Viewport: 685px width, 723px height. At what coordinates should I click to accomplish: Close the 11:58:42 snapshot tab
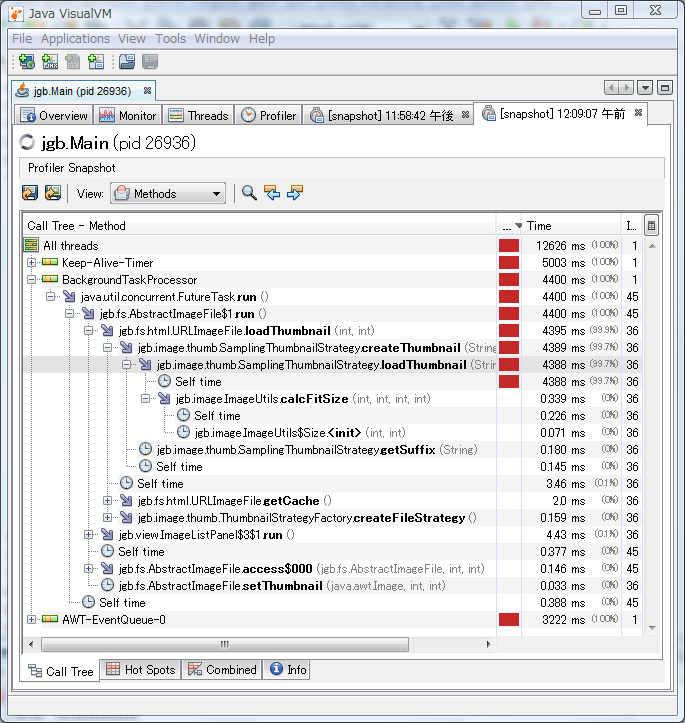tap(466, 114)
